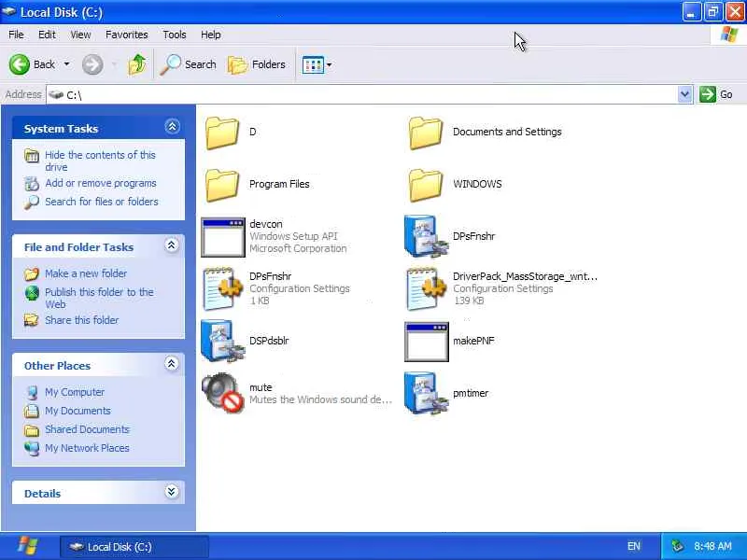Select the Program Files folder icon
This screenshot has height=560, width=747.
[x=222, y=185]
